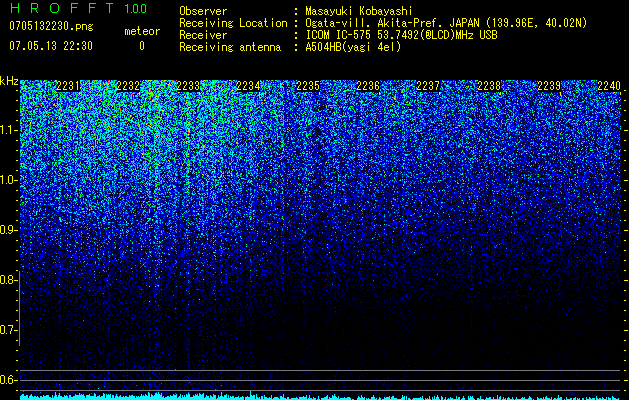Screen dimensions: 629x400
Task: Click the A504HB(yagi 4el) antenna text
Action: (353, 47)
